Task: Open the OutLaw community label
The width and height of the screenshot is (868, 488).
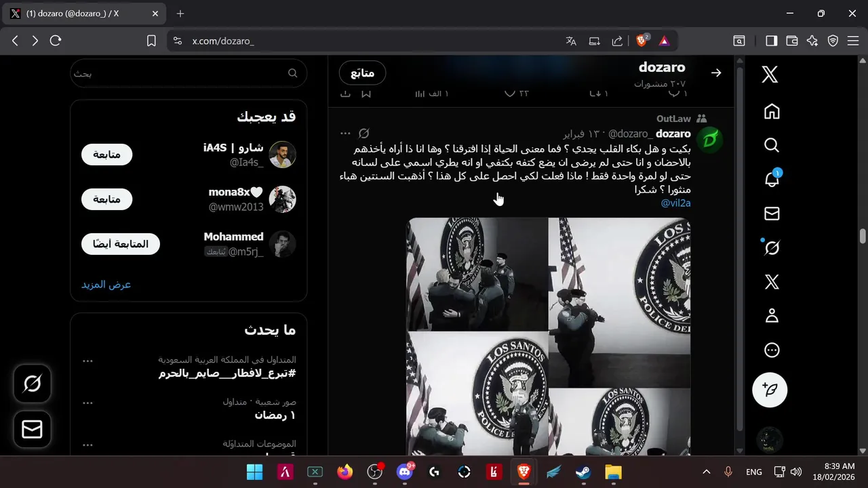Action: click(673, 119)
